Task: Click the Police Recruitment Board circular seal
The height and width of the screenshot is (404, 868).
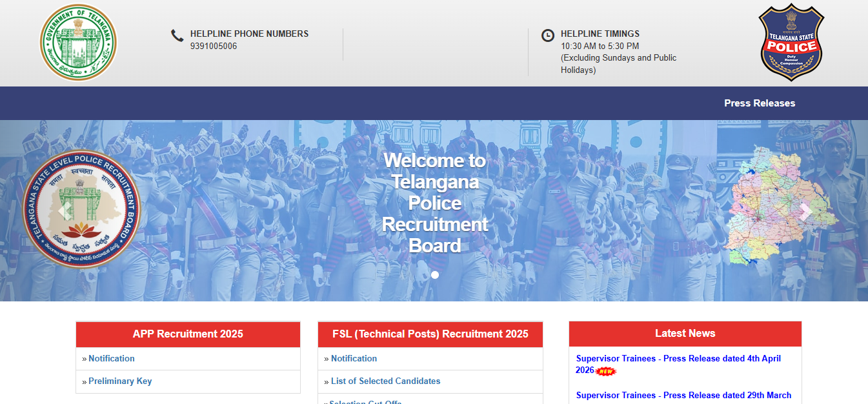Action: point(81,211)
